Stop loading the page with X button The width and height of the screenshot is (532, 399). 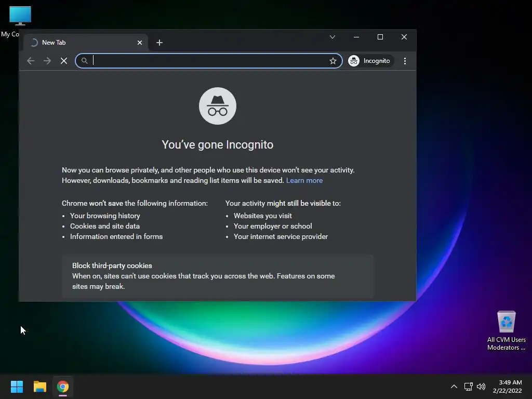point(64,61)
